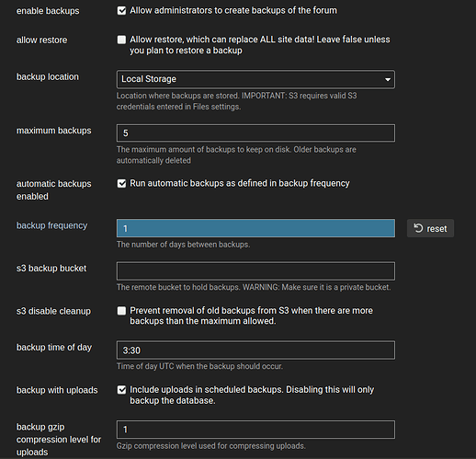Click 'Allow administrators to create backups' text
The height and width of the screenshot is (459, 476).
[x=233, y=11]
